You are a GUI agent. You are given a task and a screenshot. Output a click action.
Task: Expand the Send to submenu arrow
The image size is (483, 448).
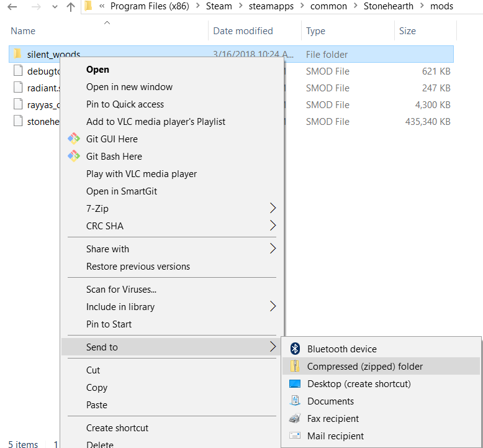tap(273, 347)
